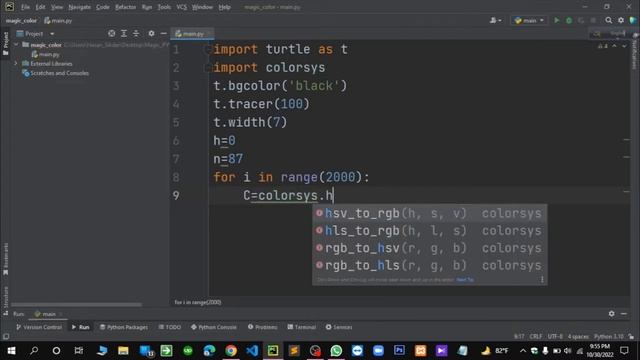Open Project panel options gear
The width and height of the screenshot is (640, 360).
151,33
